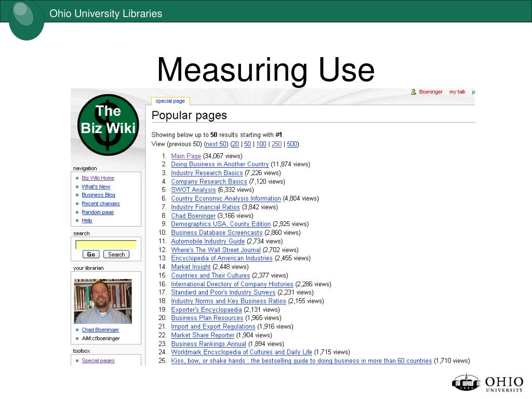This screenshot has width=532, height=399.
Task: Click the Ohio University logo
Action: coord(487,383)
